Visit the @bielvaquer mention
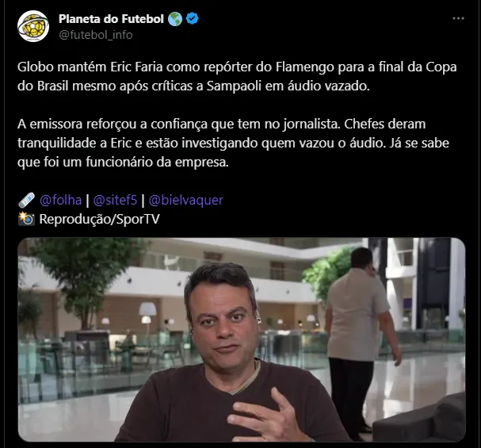This screenshot has height=448, width=481. pyautogui.click(x=186, y=200)
